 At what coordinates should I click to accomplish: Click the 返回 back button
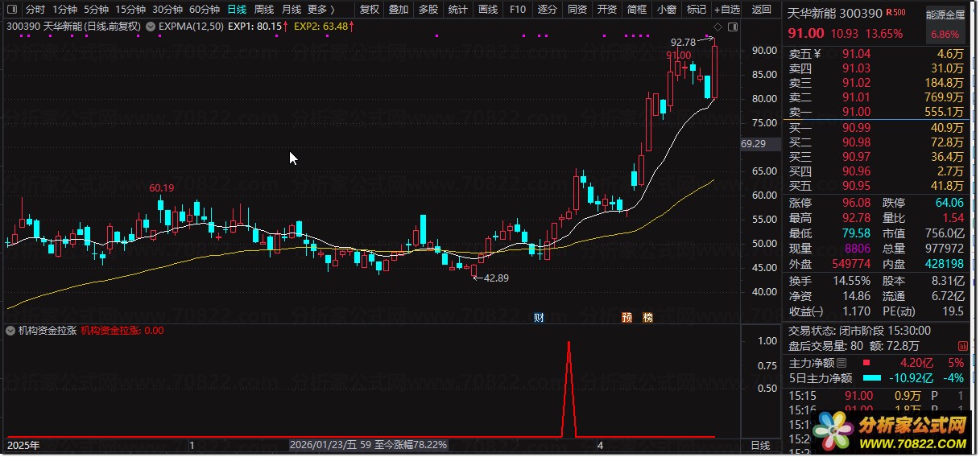pos(761,10)
